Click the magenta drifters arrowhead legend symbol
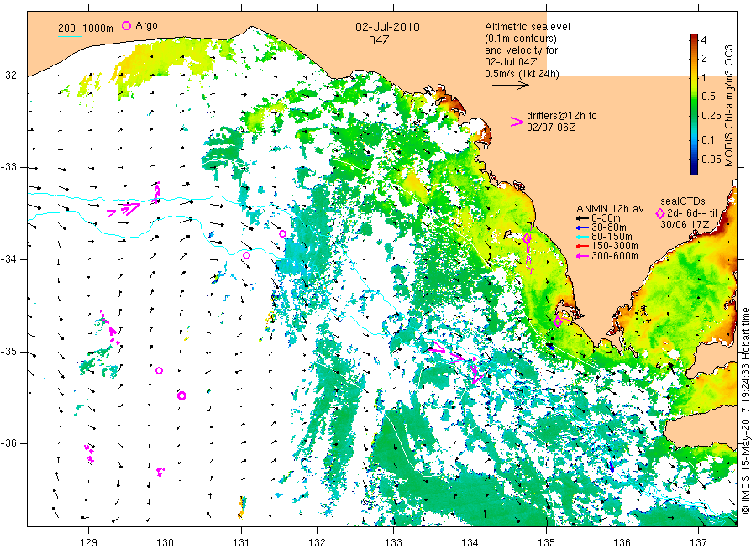The image size is (756, 554). pyautogui.click(x=517, y=122)
